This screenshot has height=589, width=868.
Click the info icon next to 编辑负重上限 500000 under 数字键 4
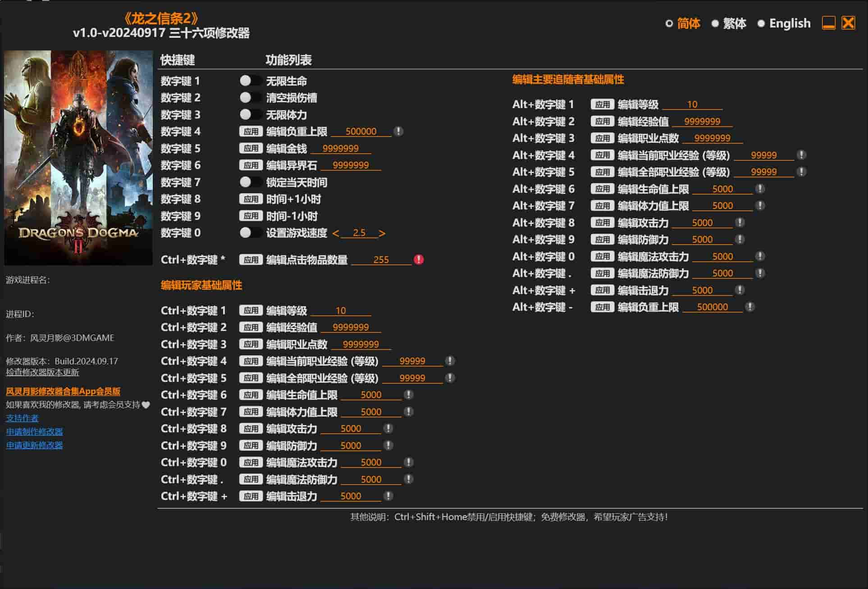coord(398,131)
